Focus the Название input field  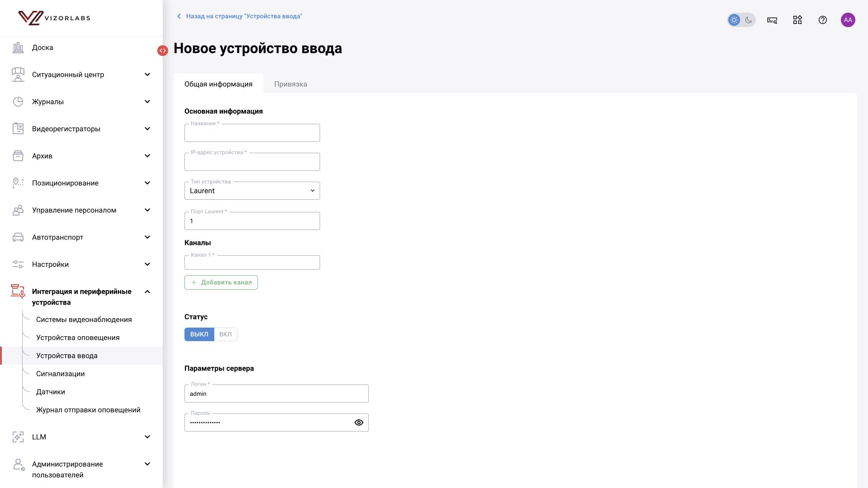pos(252,133)
